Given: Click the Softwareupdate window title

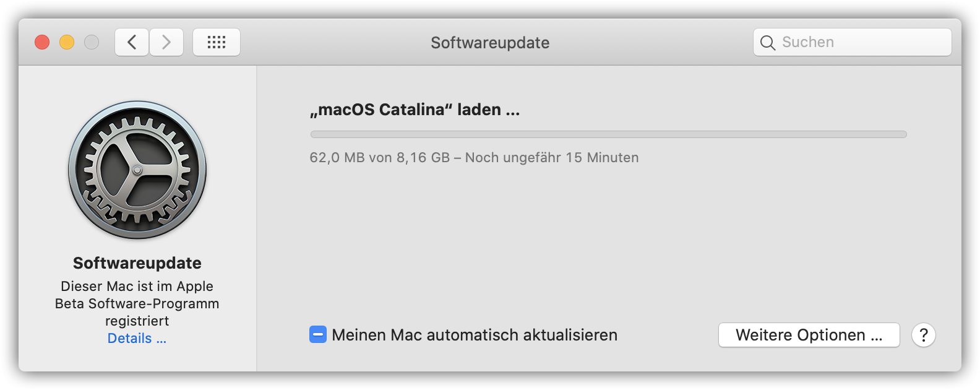Looking at the screenshot, I should [490, 43].
